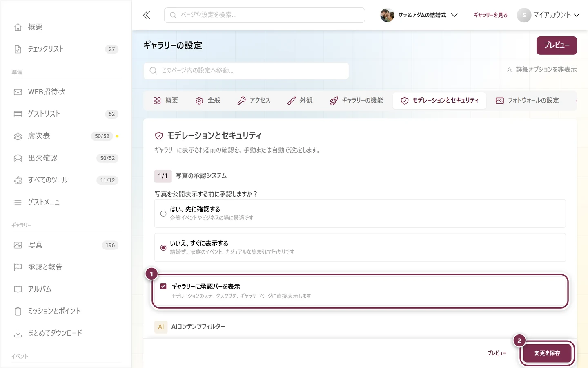Switch to 全般 settings tab
Image resolution: width=588 pixels, height=368 pixels.
[208, 101]
